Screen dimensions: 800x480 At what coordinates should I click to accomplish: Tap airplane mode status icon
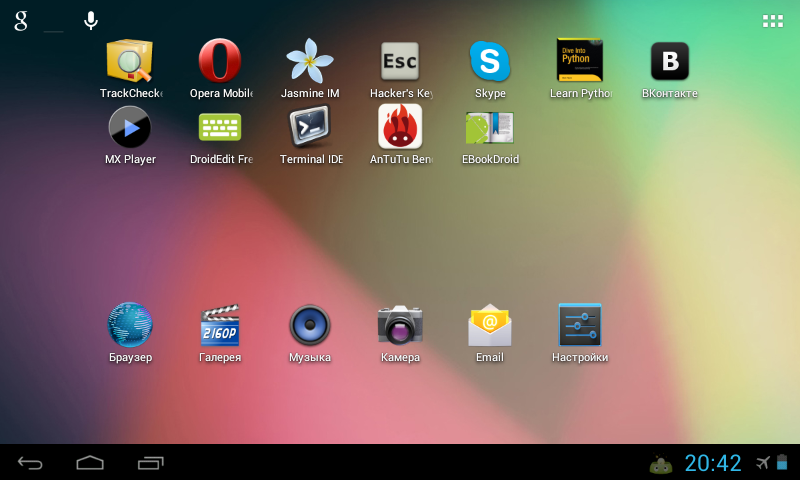pyautogui.click(x=763, y=463)
